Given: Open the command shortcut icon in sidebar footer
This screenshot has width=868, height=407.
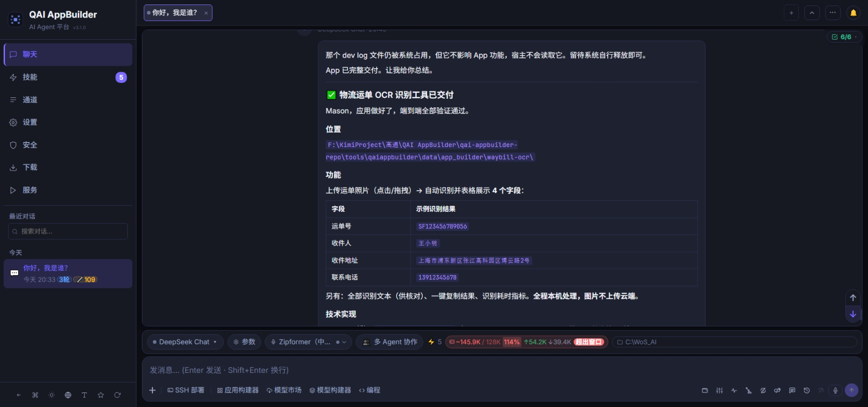Looking at the screenshot, I should [x=35, y=395].
